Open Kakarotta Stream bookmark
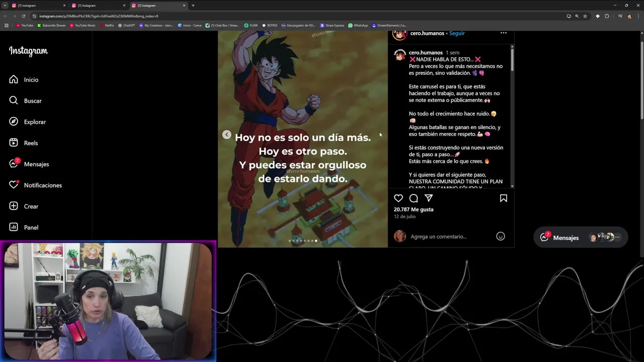 click(x=51, y=25)
